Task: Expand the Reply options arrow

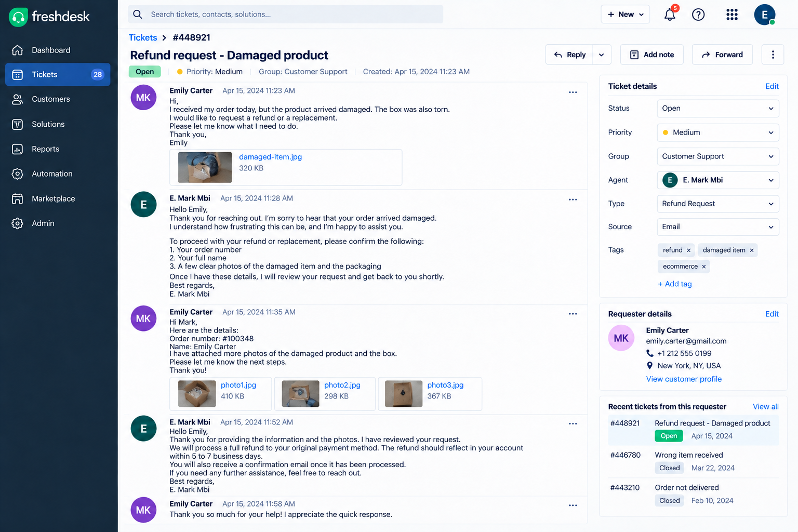Action: pyautogui.click(x=602, y=55)
